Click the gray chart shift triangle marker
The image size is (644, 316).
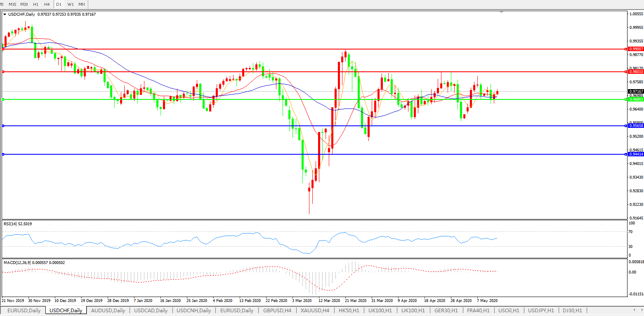501,12
